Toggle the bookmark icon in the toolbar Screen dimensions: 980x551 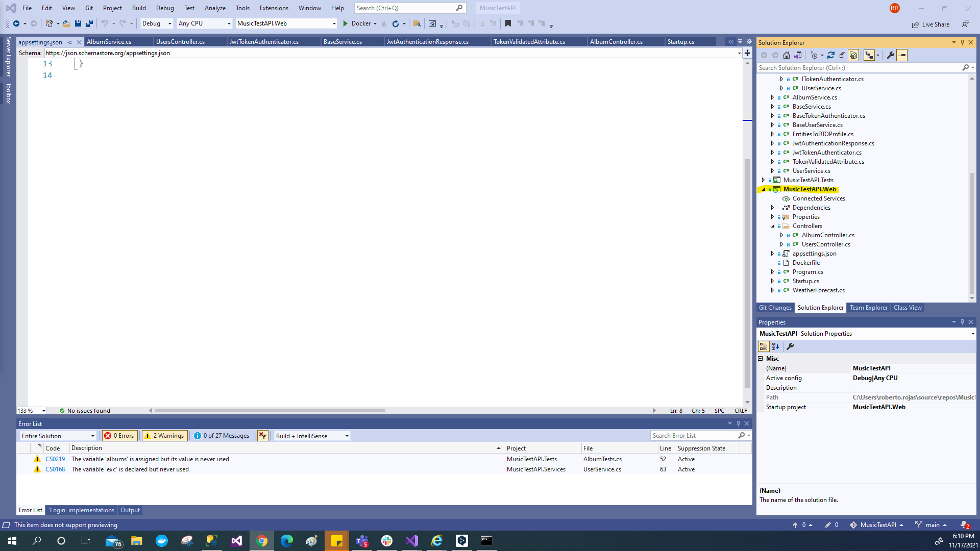point(508,23)
